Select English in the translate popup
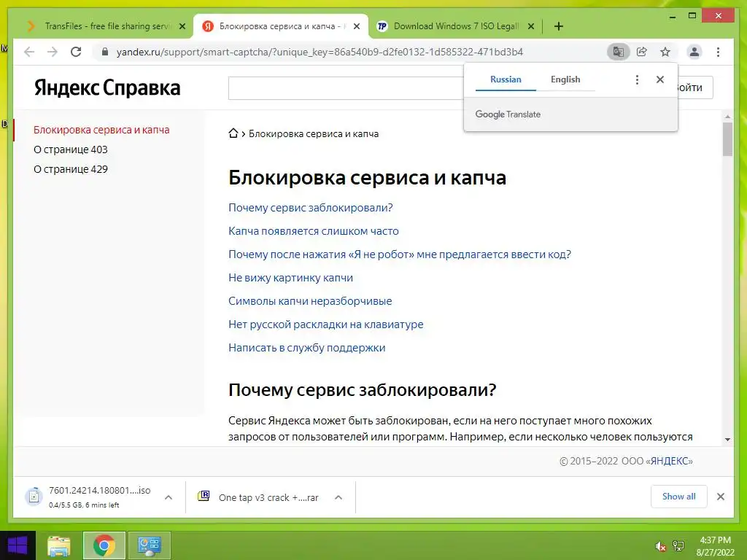747x560 pixels. [565, 79]
